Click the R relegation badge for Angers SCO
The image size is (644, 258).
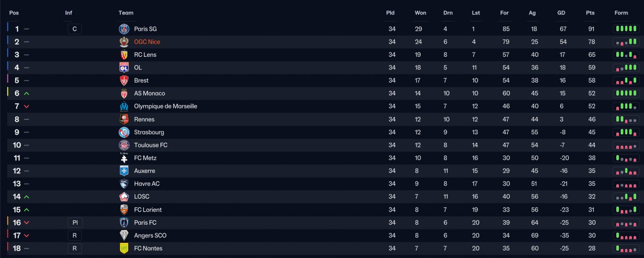coord(74,235)
